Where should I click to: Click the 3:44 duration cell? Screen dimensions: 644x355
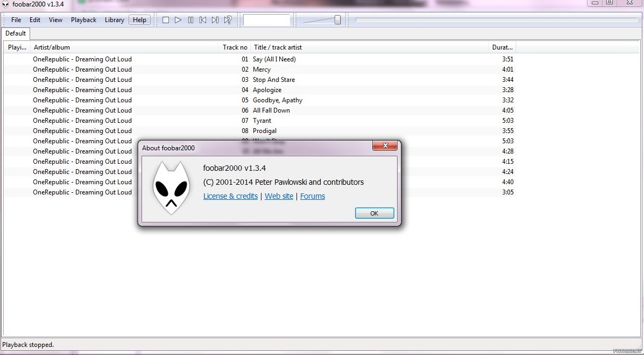508,80
